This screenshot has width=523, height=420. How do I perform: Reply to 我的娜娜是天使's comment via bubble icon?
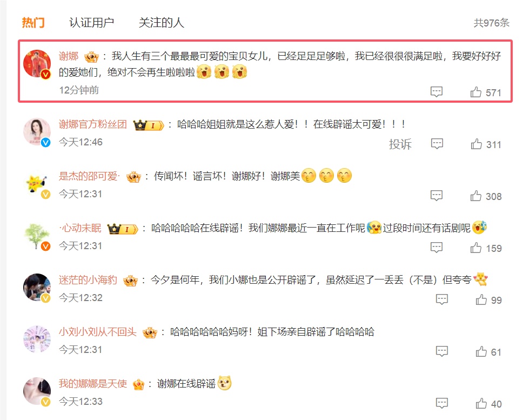[x=442, y=403]
